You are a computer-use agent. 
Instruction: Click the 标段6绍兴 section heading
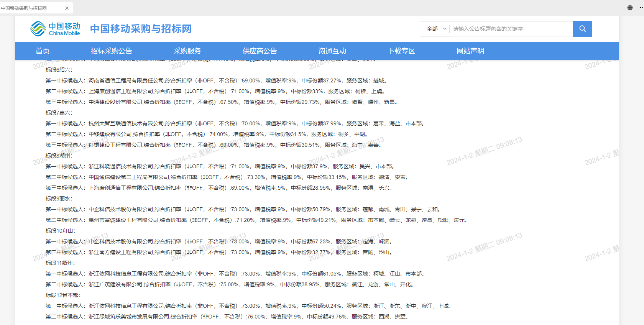(59, 70)
